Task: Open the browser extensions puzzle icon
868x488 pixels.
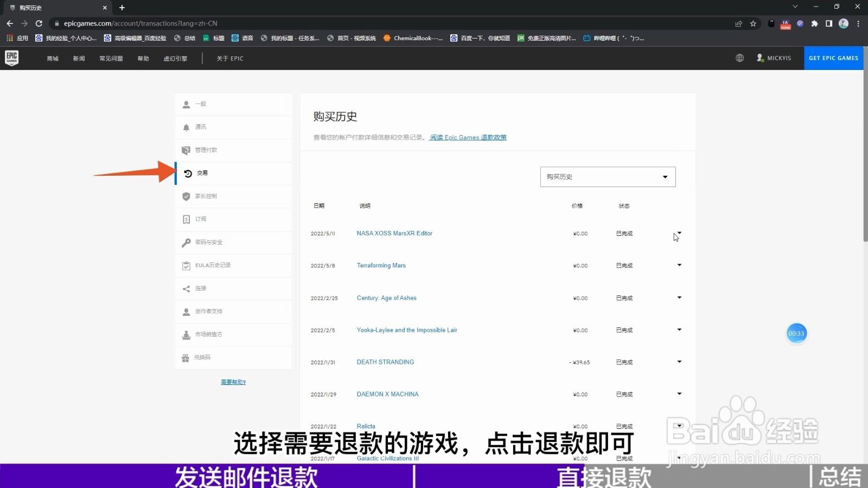Action: pyautogui.click(x=814, y=23)
